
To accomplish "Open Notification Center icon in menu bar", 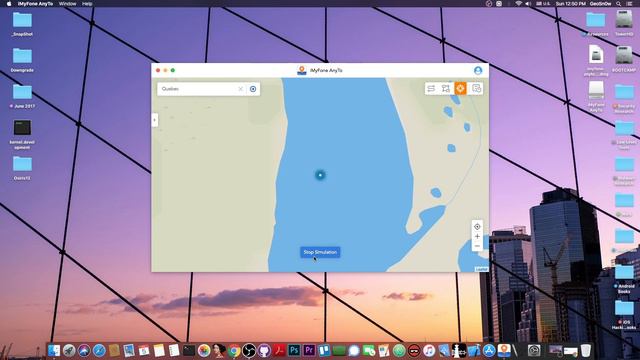I will 630,4.
